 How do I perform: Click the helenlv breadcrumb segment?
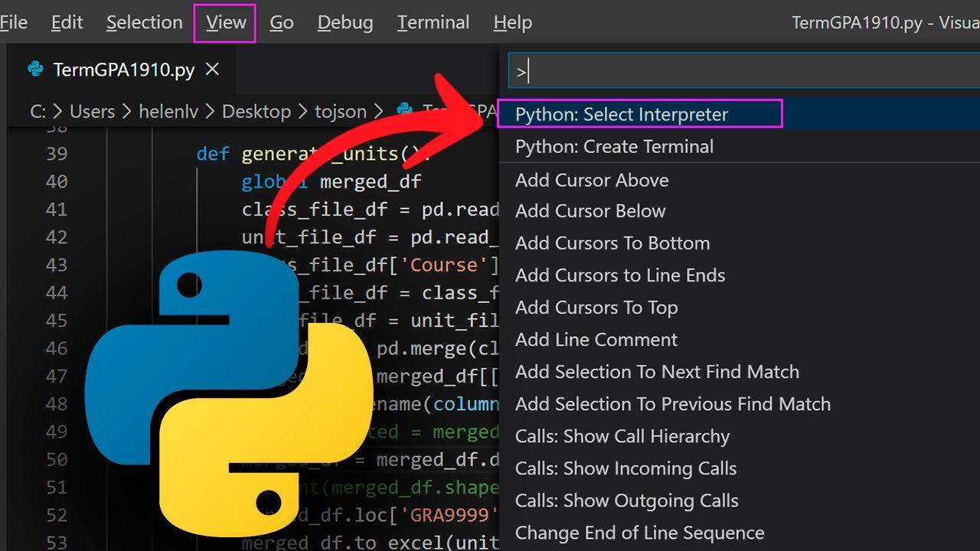[x=168, y=111]
